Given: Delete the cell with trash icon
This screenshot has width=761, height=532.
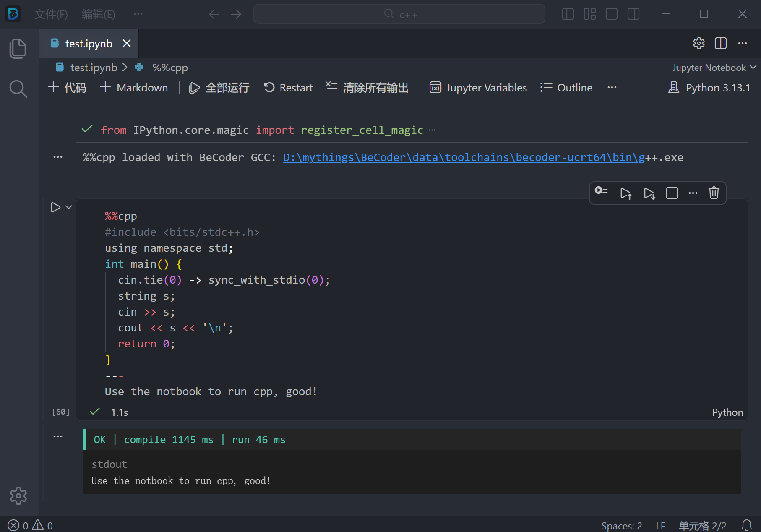Looking at the screenshot, I should tap(714, 193).
